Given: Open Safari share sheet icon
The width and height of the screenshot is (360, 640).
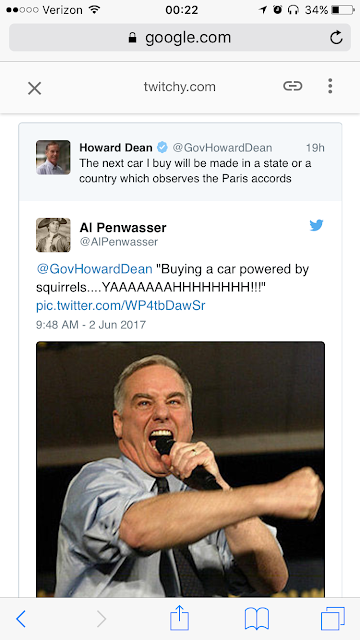Looking at the screenshot, I should pos(179,618).
